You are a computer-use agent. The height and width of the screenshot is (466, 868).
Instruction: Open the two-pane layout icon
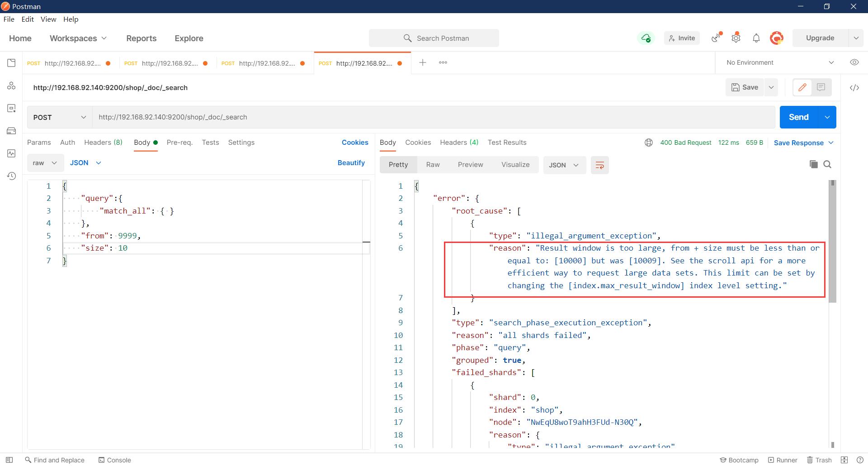(844, 460)
